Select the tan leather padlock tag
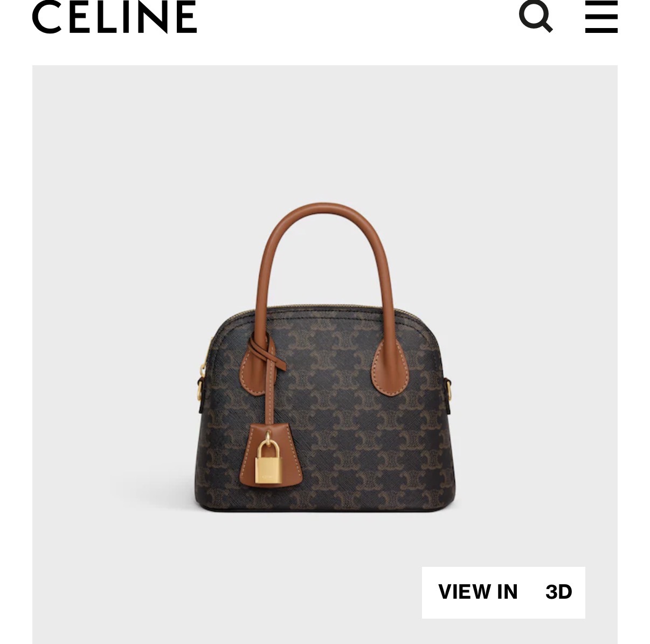Screen dimensions: 650x644 [271, 454]
